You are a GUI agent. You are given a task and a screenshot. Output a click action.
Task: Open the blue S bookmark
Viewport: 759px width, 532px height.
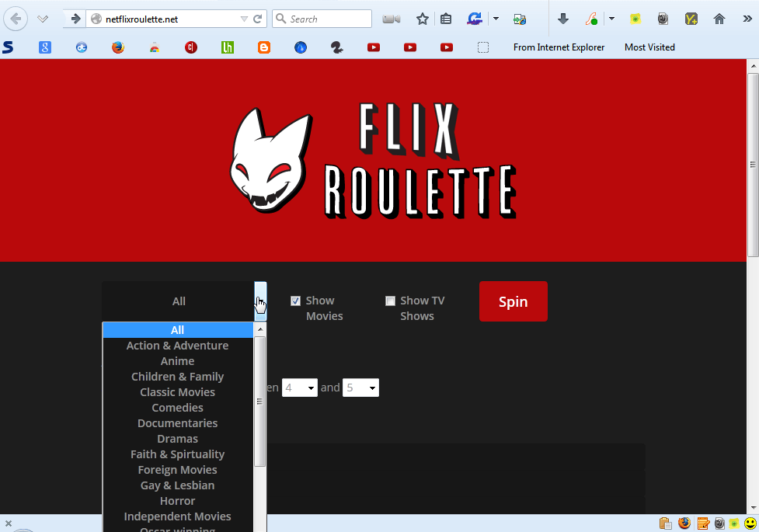(8, 47)
